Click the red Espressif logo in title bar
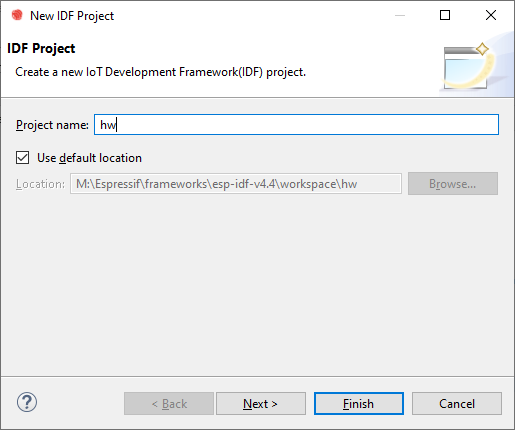515x430 pixels. 17,15
